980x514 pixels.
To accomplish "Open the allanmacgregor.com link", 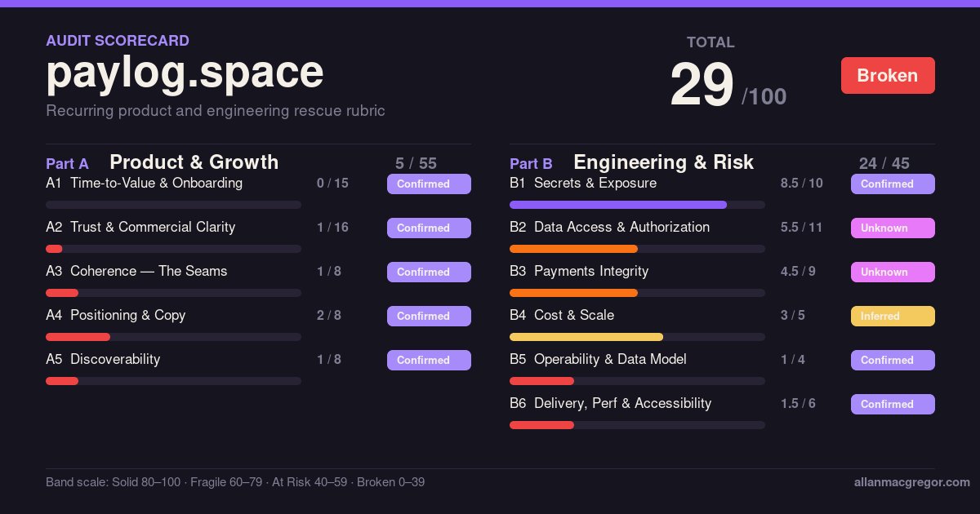I will click(911, 482).
